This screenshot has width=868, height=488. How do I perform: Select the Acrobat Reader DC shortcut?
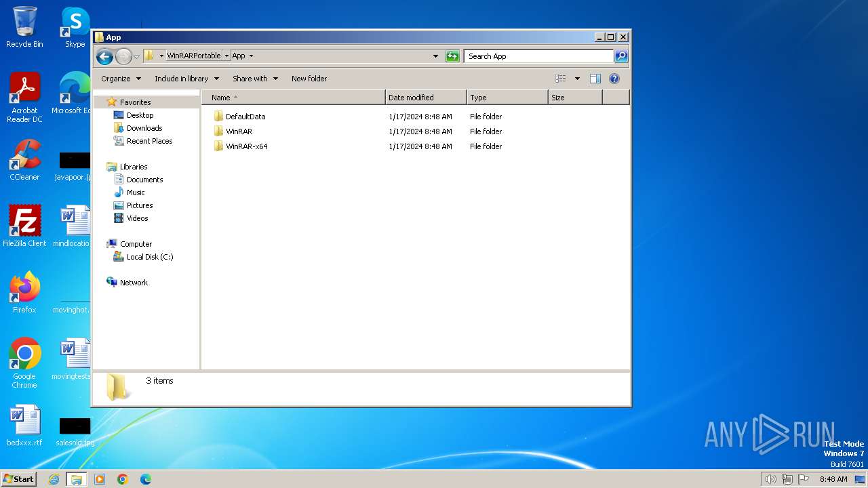pyautogui.click(x=24, y=98)
